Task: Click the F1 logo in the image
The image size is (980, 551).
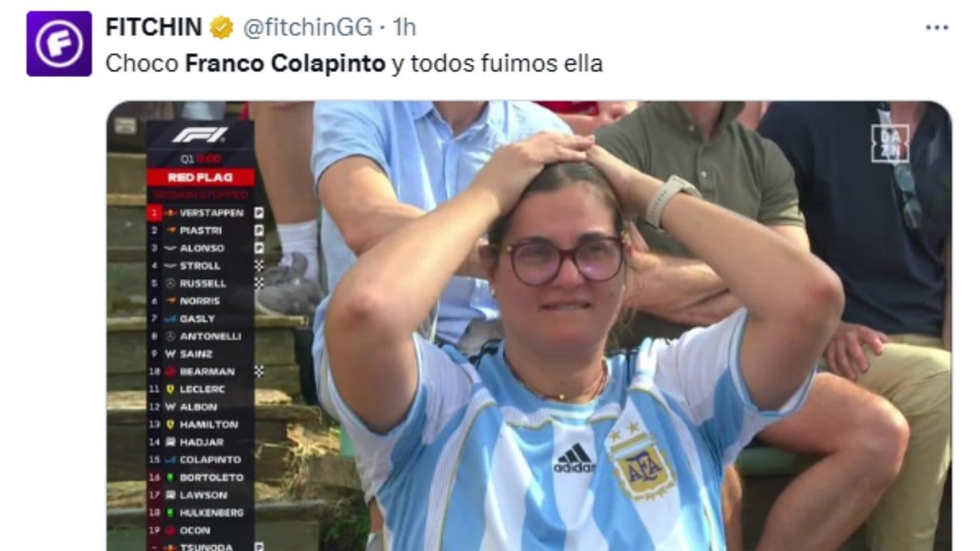Action: point(200,135)
